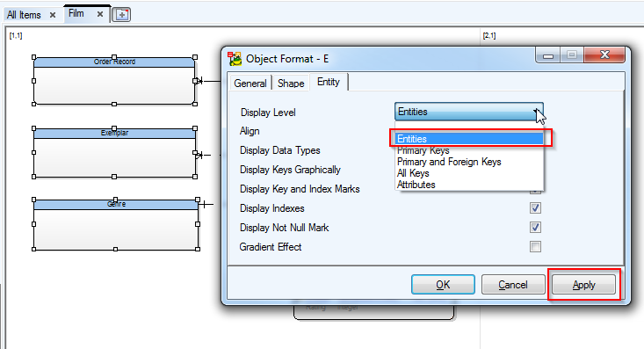644x349 pixels.
Task: Close the Object Format dialog
Action: pos(604,55)
